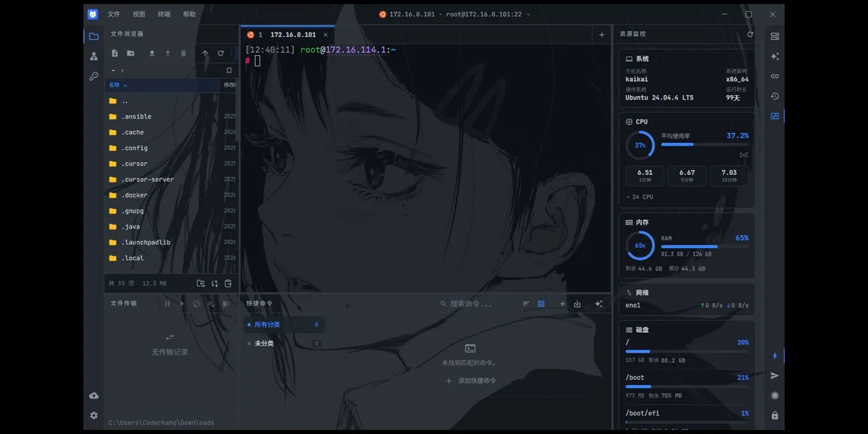Click the server list icon in right sidebar

(x=774, y=37)
